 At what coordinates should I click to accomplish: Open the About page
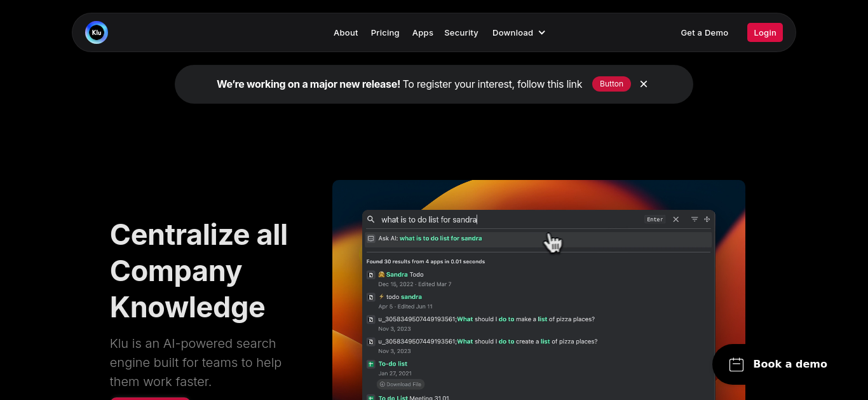pos(346,33)
